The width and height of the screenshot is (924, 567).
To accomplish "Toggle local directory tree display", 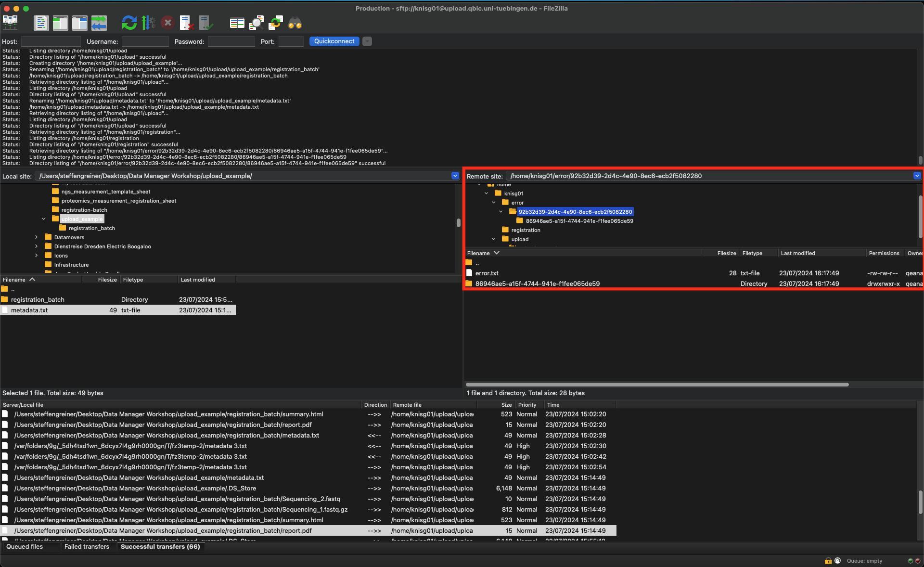I will (60, 23).
